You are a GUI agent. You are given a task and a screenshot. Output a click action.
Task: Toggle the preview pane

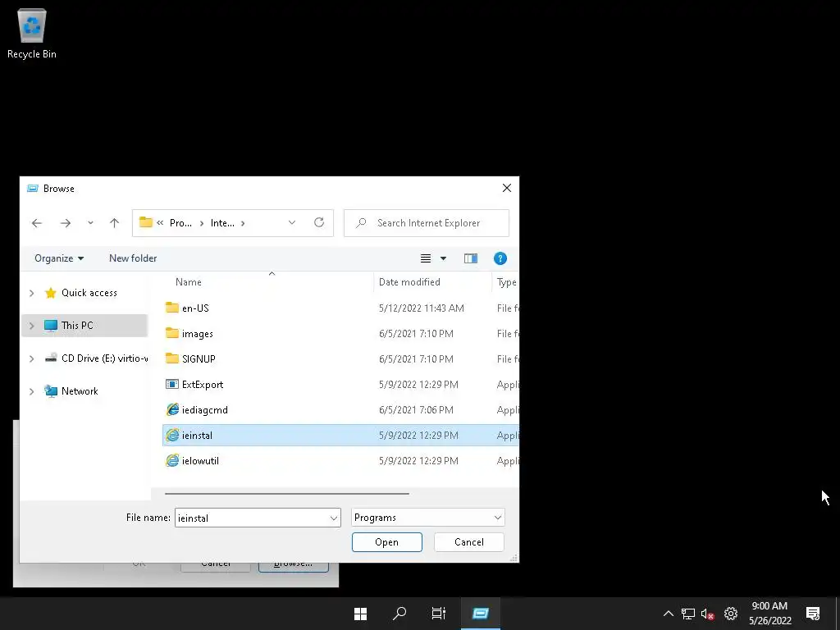pyautogui.click(x=471, y=258)
